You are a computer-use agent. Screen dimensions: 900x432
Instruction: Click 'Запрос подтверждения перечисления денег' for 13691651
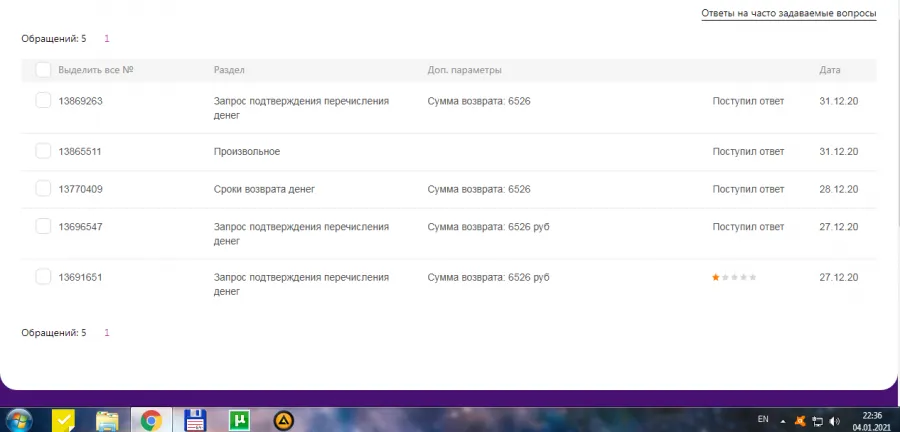click(x=301, y=285)
